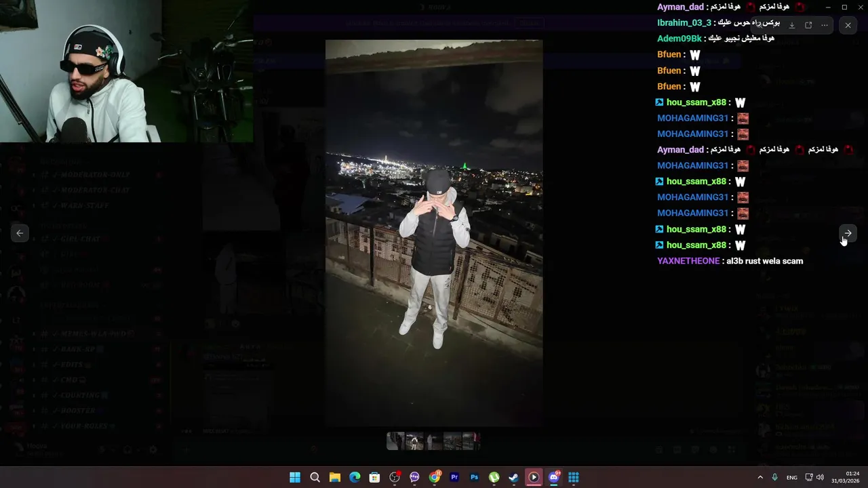
Task: Download the current image
Action: click(x=792, y=25)
